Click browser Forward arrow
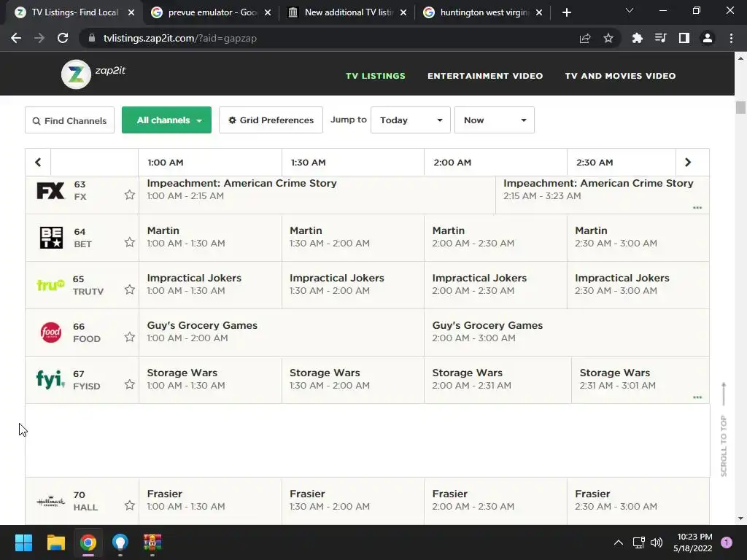 [x=39, y=38]
